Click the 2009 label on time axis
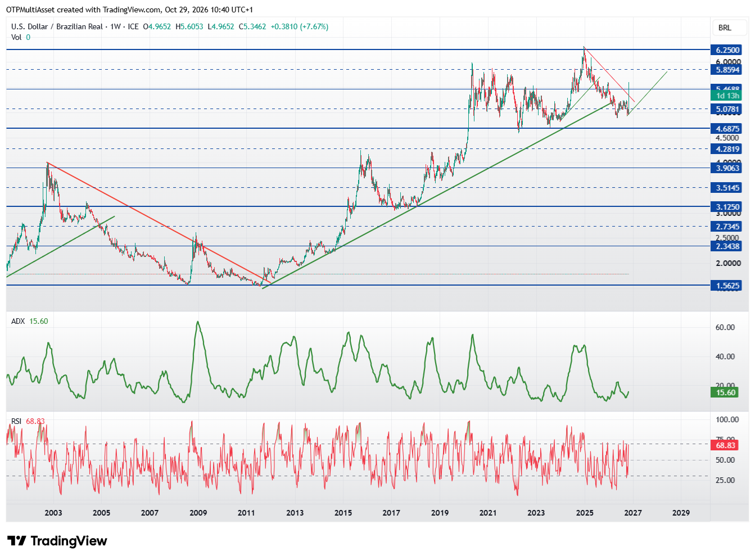Screen dimensions: 755x560 pyautogui.click(x=198, y=513)
